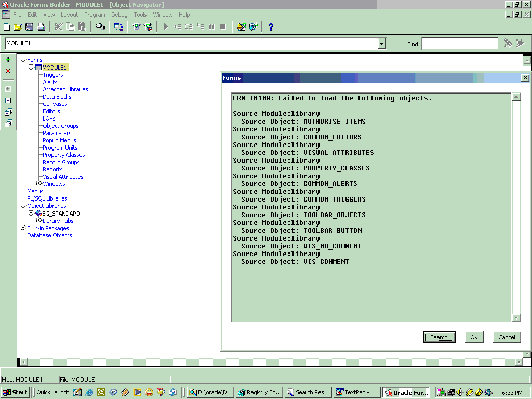Open the Layout Wizard icon
The image size is (532, 399).
click(242, 27)
